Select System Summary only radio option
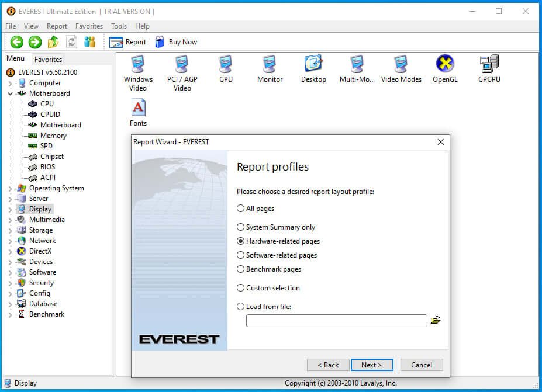The image size is (542, 392). pyautogui.click(x=240, y=227)
